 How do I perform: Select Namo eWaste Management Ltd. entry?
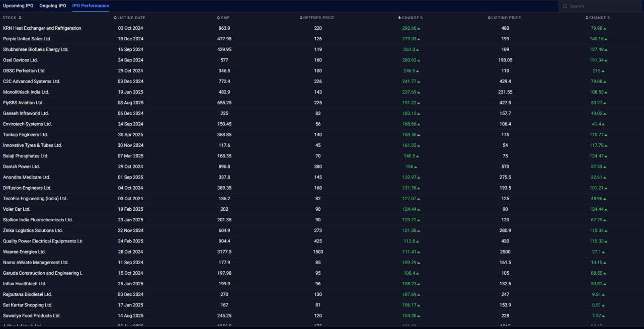[36, 263]
